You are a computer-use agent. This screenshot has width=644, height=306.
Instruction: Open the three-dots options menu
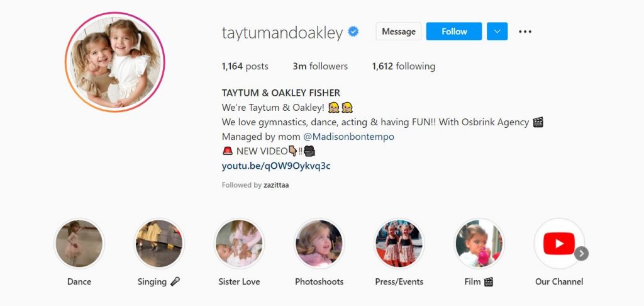point(525,31)
